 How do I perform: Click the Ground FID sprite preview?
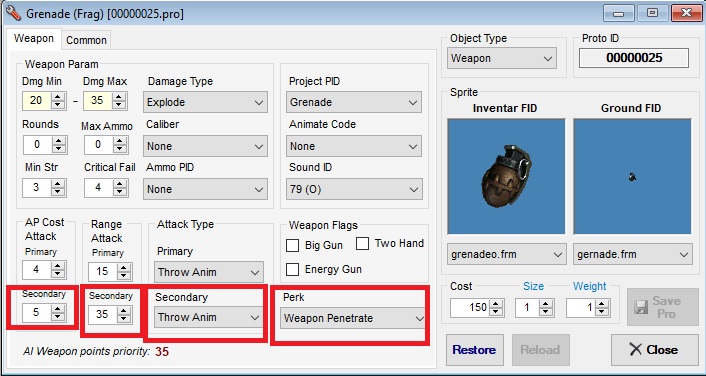click(633, 176)
